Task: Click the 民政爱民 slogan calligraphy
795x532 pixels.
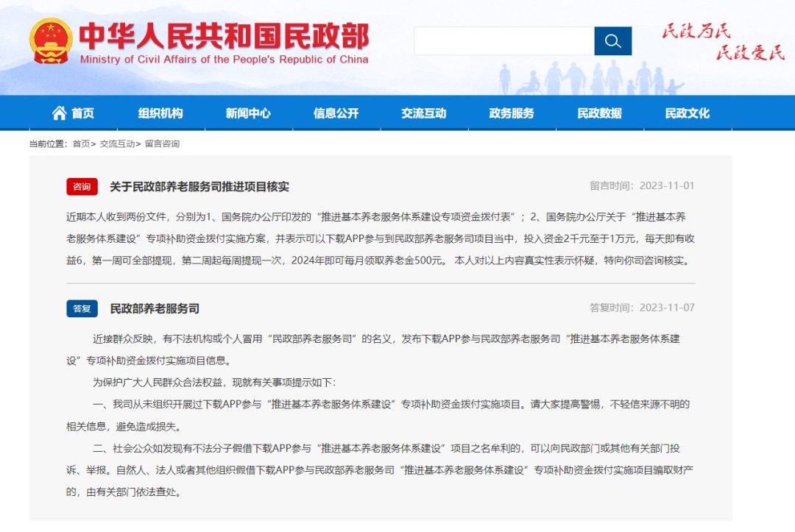Action: click(750, 53)
